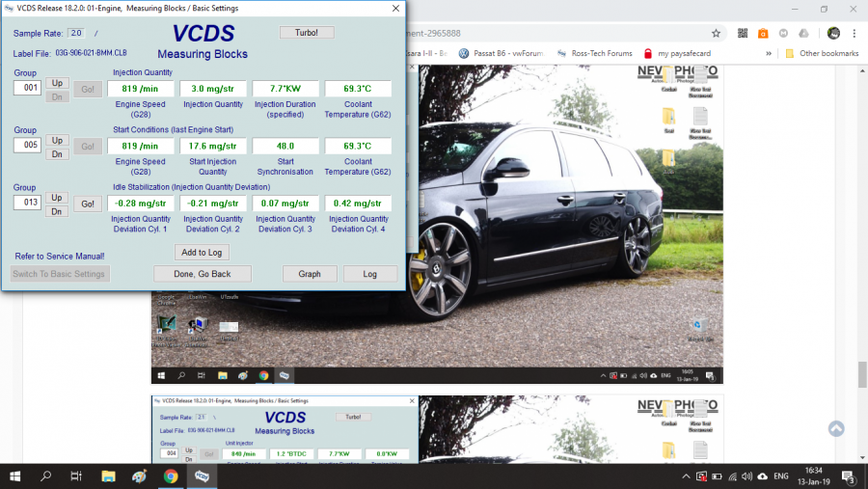
Task: Click the group 001 number field
Action: pos(27,89)
